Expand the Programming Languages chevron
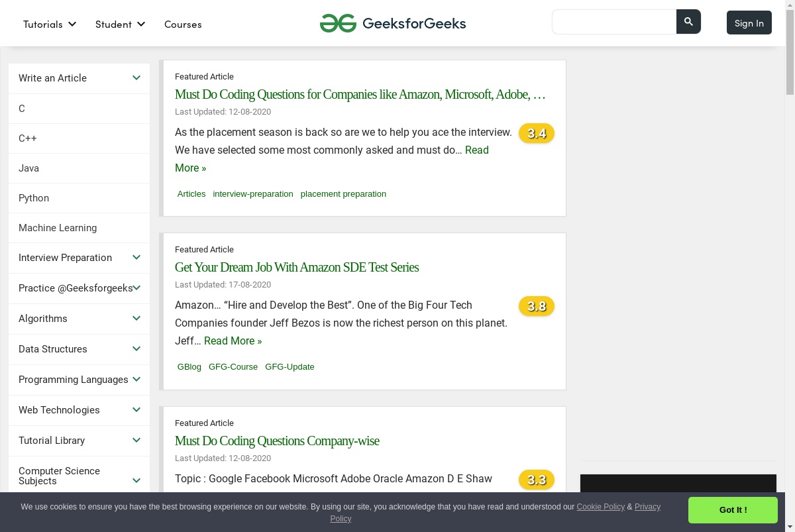The image size is (795, 532). pyautogui.click(x=136, y=379)
